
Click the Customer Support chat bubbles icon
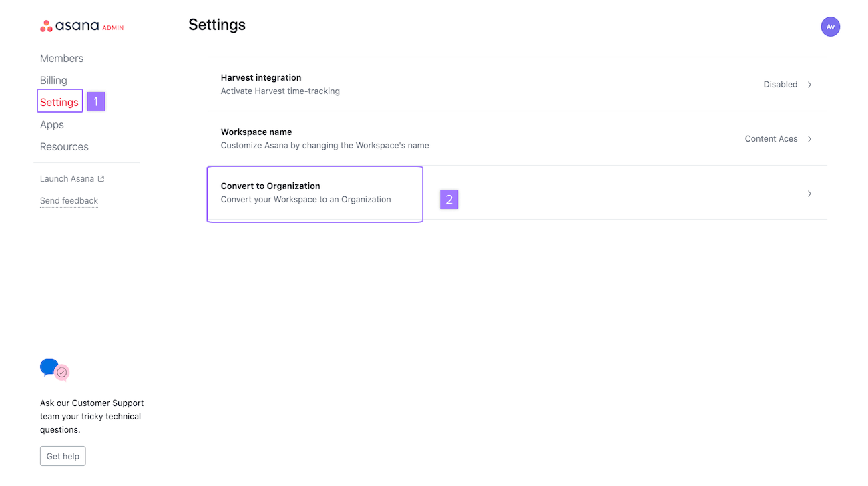click(55, 369)
